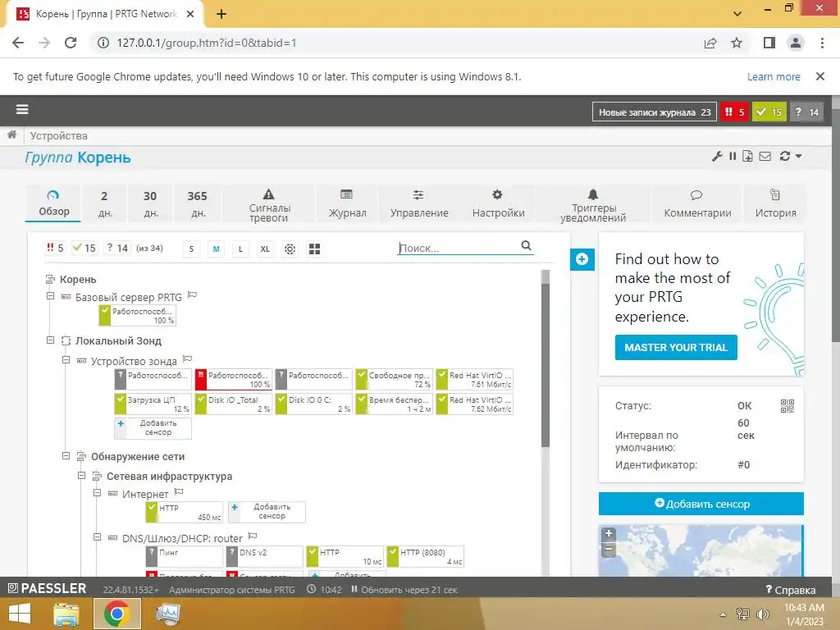Viewport: 840px width, 630px height.
Task: Click the refresh arrows icon in group header
Action: [x=785, y=157]
